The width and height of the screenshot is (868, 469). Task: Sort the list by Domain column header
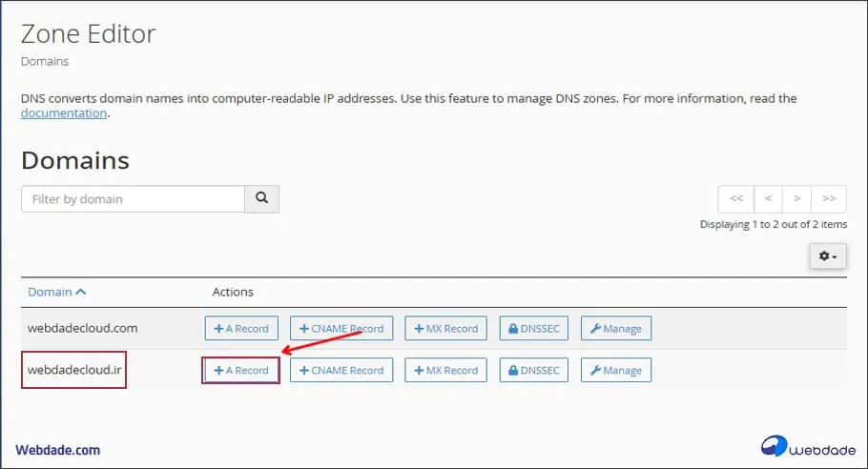click(56, 292)
